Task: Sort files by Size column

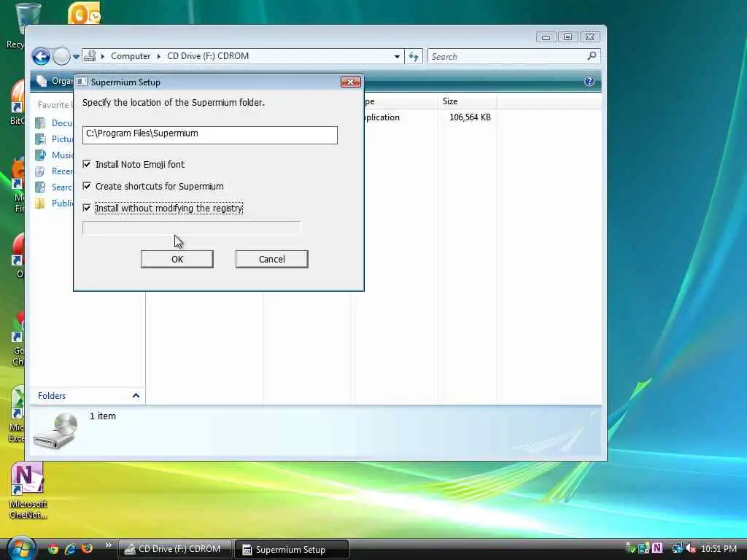Action: (467, 101)
